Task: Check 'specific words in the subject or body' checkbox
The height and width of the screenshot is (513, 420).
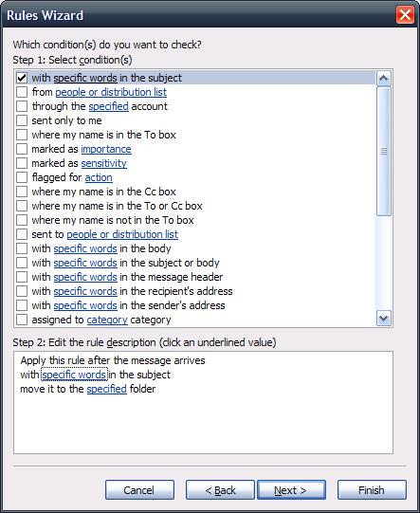Action: 22,263
